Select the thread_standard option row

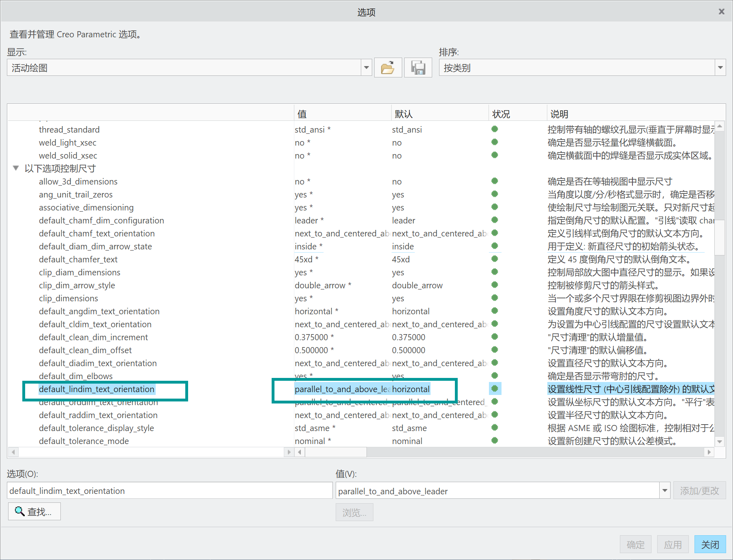(69, 129)
